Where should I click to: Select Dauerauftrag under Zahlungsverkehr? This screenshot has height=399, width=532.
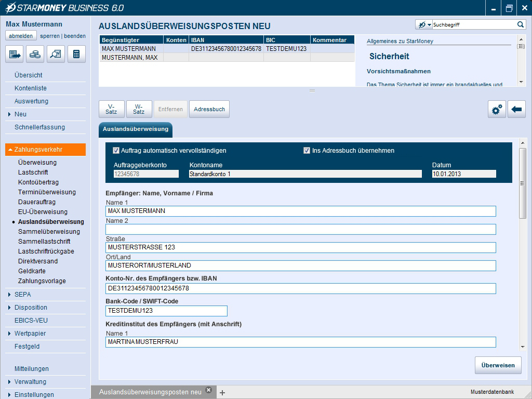37,202
